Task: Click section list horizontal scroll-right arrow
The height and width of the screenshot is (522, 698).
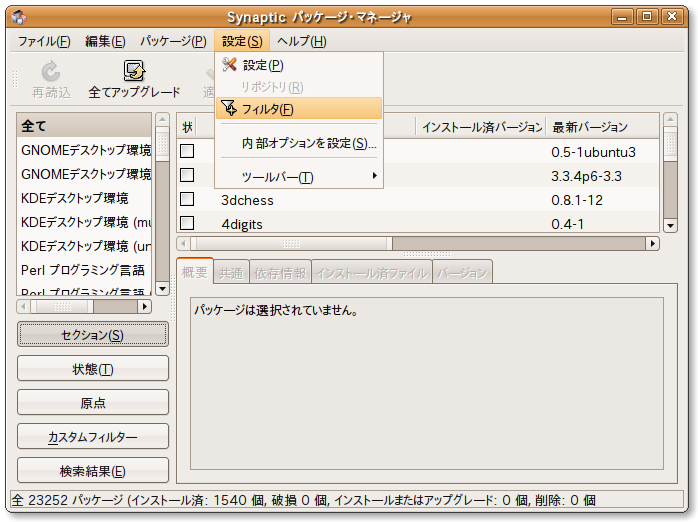Action: tap(144, 307)
